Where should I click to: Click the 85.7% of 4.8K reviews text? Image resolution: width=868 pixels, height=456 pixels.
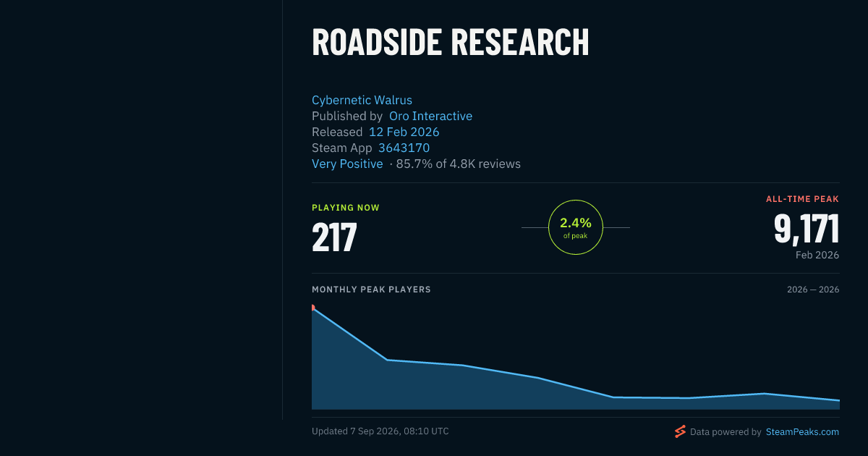(459, 164)
